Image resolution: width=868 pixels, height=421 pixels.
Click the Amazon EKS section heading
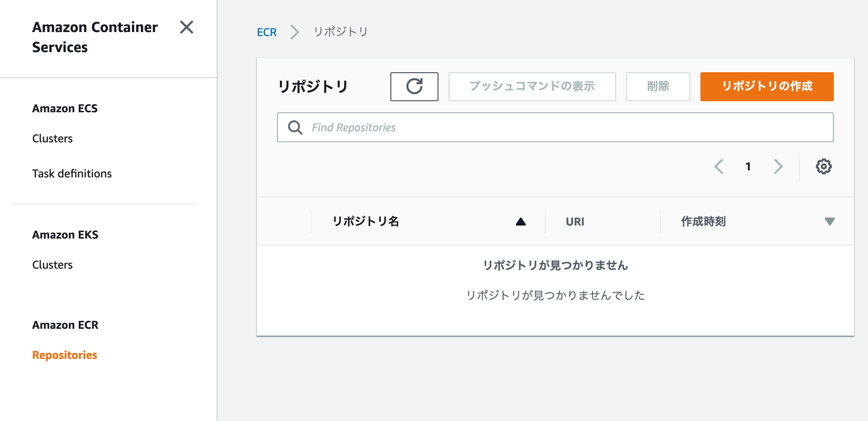point(65,235)
